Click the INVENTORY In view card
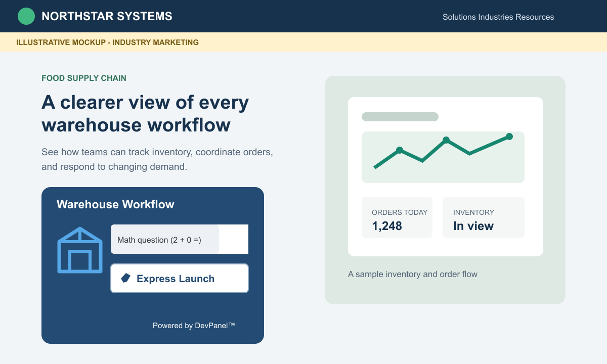This screenshot has width=607, height=364. 484,217
